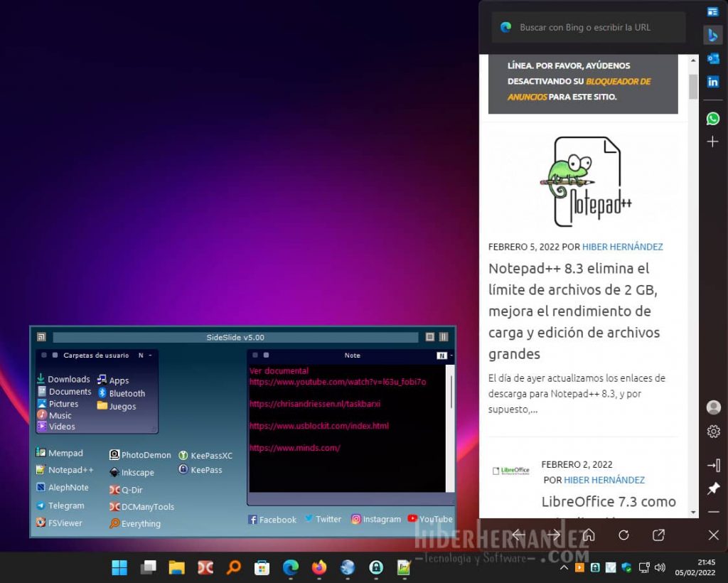Launch Q-Dir shortcut in SideSlide

coord(126,490)
